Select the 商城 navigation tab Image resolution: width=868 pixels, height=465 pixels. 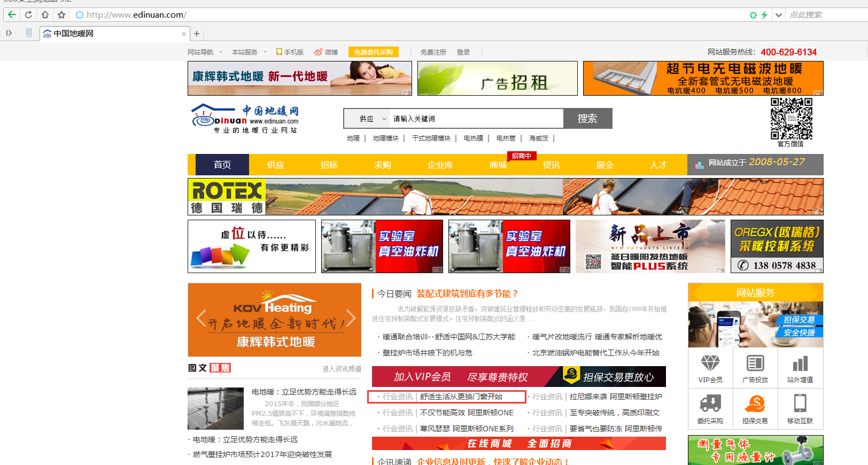pos(498,165)
